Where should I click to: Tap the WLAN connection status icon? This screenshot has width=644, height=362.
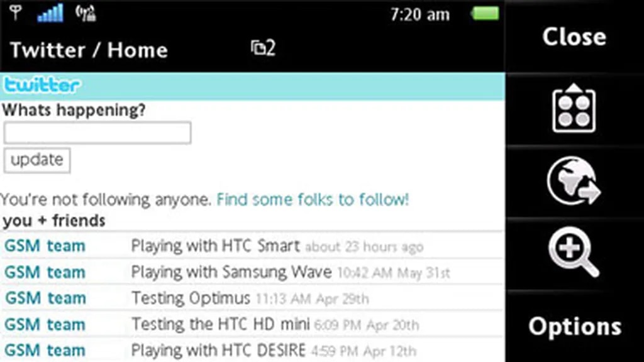(x=85, y=13)
